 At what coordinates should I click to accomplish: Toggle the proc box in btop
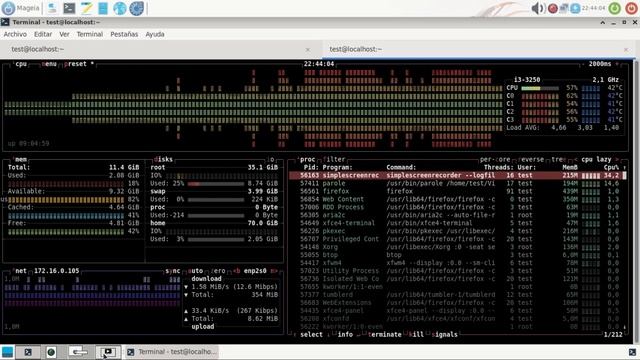click(307, 160)
